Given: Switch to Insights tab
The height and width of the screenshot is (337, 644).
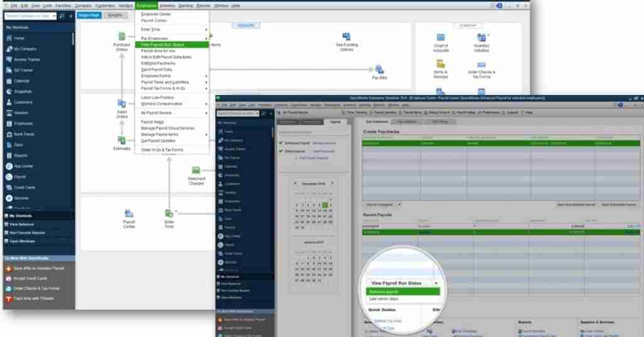Looking at the screenshot, I should click(115, 15).
